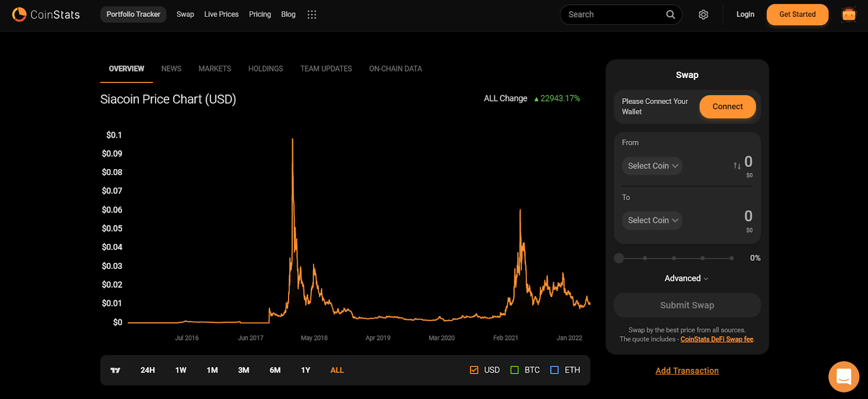Go to Swap in top navigation
The width and height of the screenshot is (868, 399).
185,15
